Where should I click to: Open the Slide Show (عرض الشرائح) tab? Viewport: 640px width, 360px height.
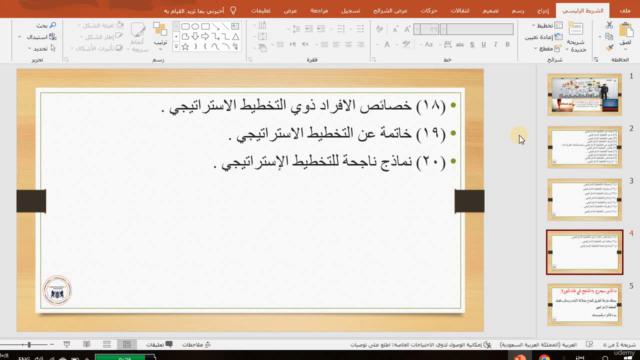pyautogui.click(x=390, y=11)
